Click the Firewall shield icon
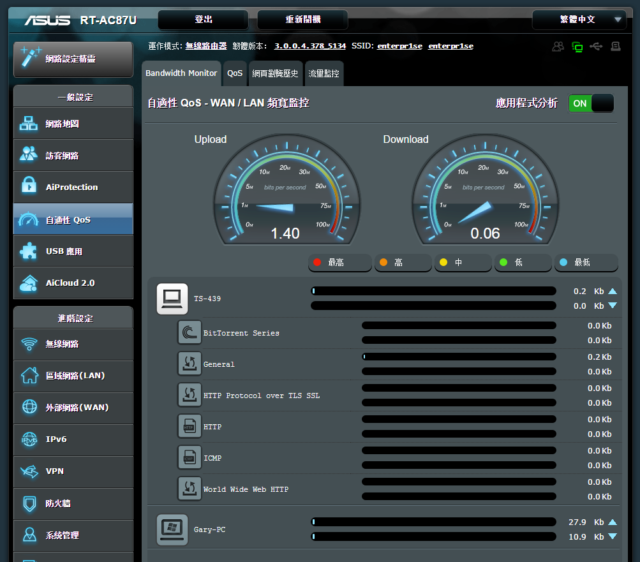The height and width of the screenshot is (562, 640). point(29,503)
